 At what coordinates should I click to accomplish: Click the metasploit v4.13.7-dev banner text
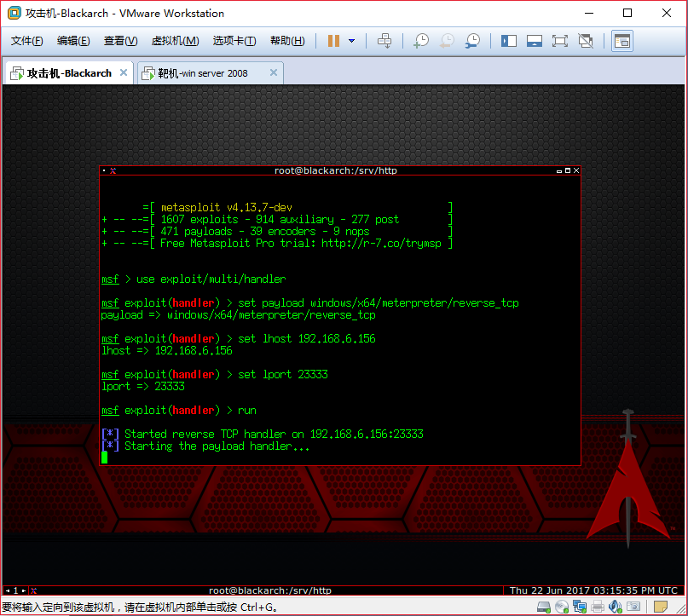[x=227, y=207]
